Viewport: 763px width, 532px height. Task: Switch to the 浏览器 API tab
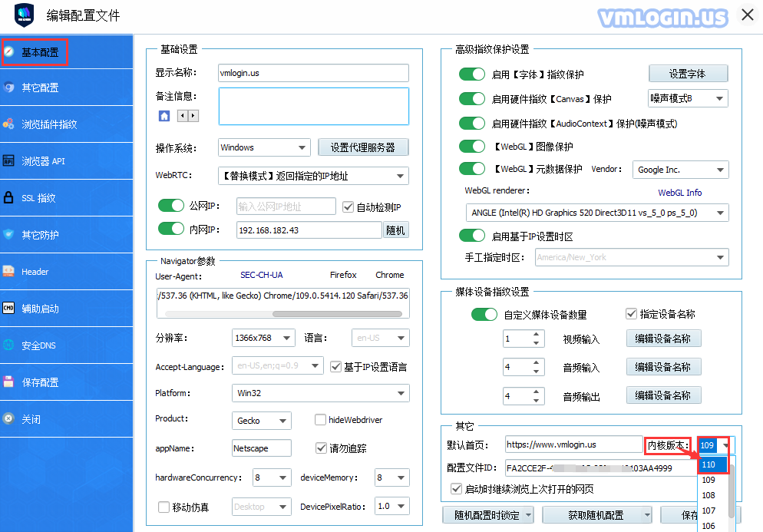point(66,161)
